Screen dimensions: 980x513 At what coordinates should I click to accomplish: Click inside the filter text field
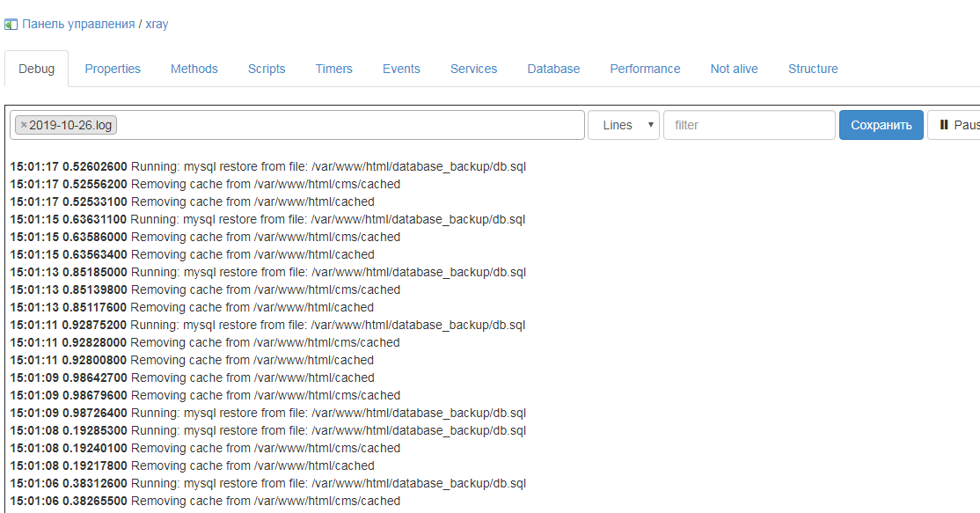(x=749, y=125)
